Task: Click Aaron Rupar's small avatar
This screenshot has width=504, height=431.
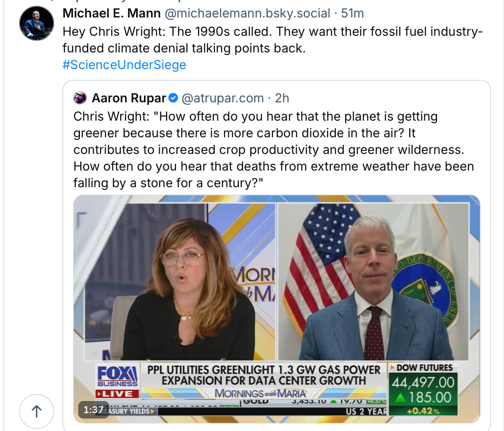Action: tap(80, 98)
